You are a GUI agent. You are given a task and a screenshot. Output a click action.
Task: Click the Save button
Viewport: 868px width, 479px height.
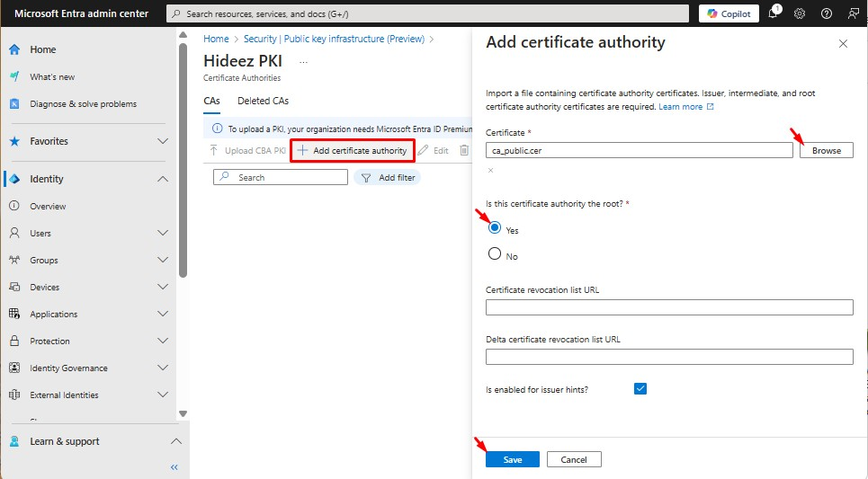tap(512, 459)
